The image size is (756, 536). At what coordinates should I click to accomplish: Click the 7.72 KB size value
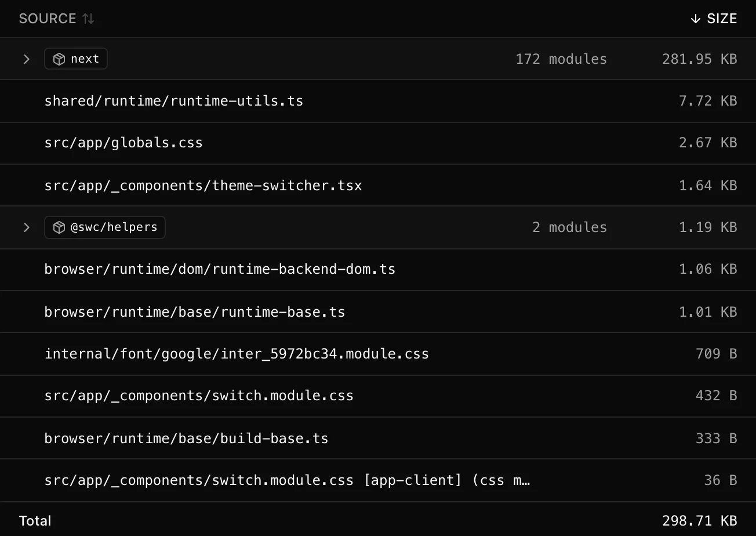(708, 101)
